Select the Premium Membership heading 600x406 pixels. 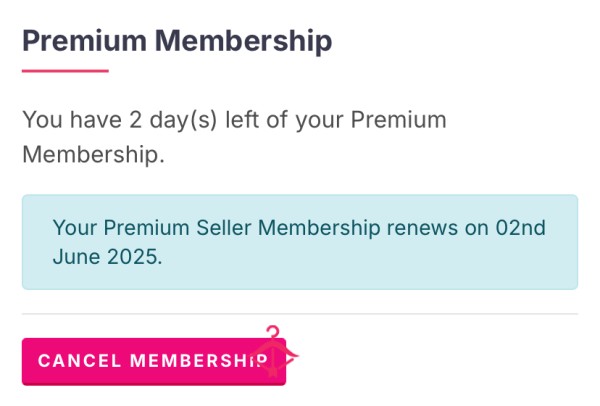point(177,41)
